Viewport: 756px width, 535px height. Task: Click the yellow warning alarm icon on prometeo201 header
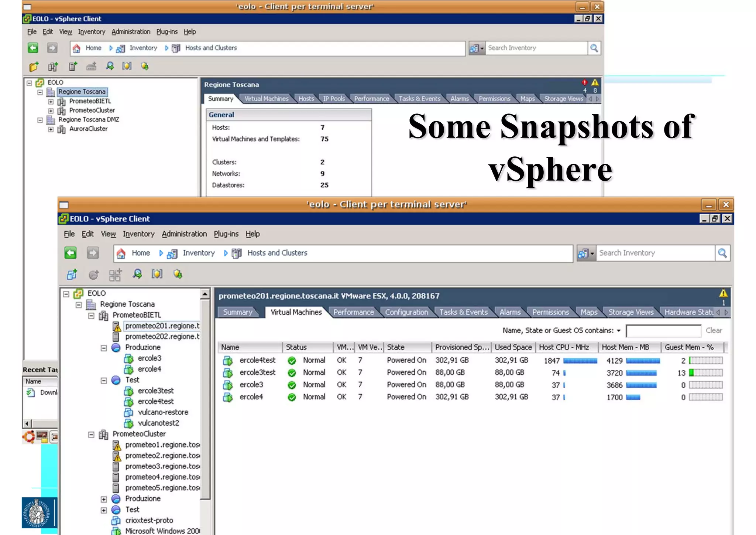click(x=723, y=293)
